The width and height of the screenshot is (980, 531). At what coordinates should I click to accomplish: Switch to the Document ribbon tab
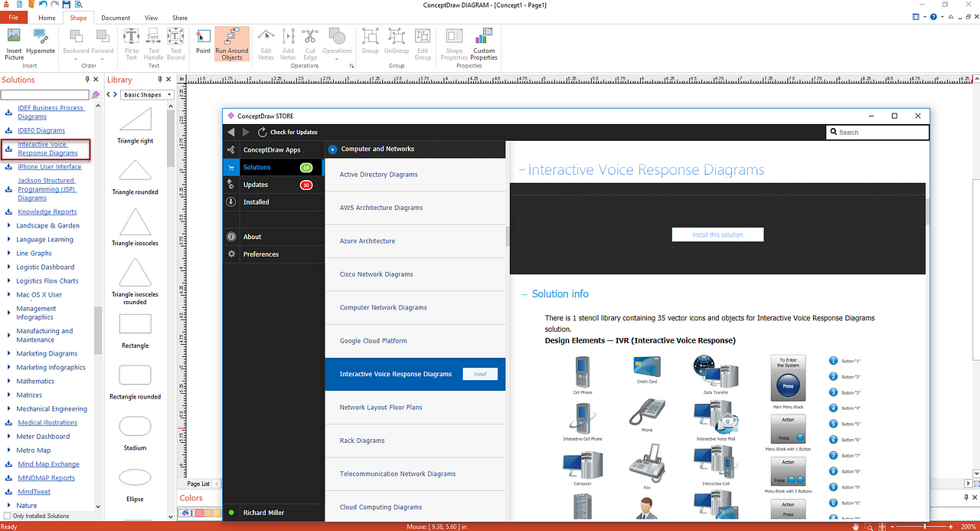click(x=116, y=18)
